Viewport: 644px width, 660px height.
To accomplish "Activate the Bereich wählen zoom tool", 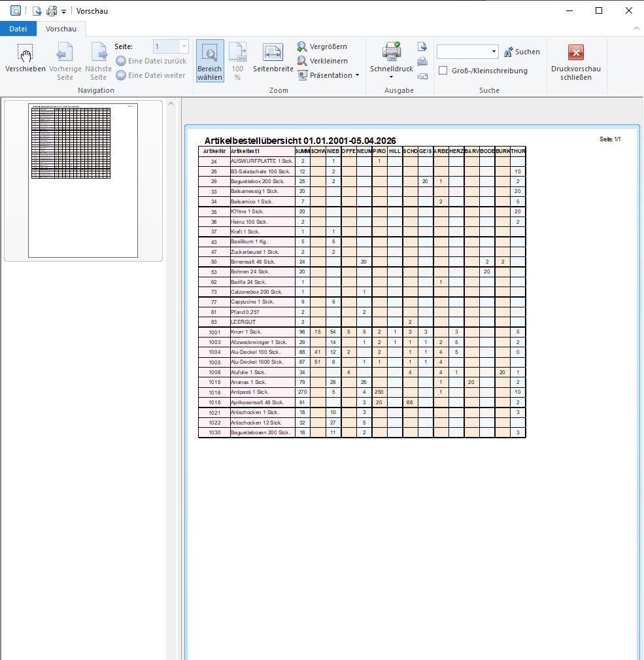I will click(210, 60).
